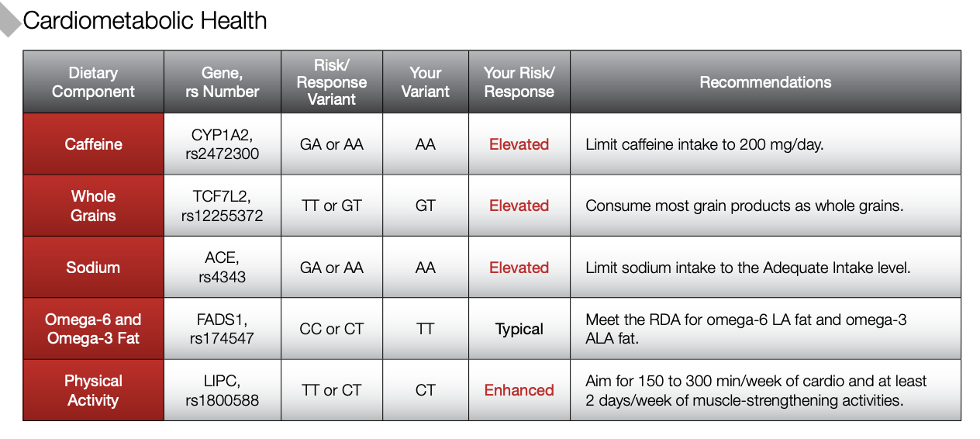Select the Whole Grains row label
This screenshot has height=439, width=980.
pyautogui.click(x=93, y=206)
